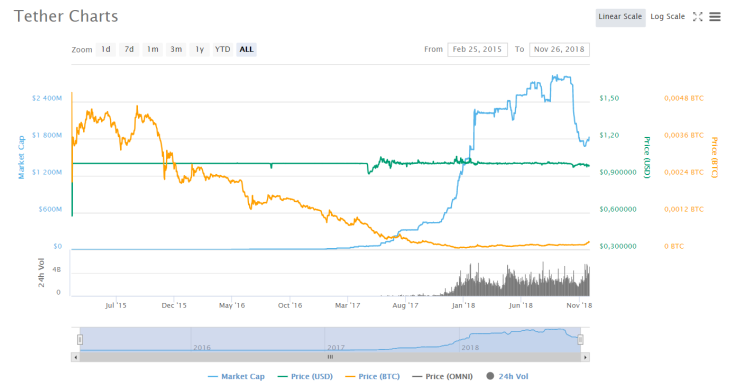Click the navigator scrollbar left arrow
This screenshot has height=386, width=736.
click(76, 357)
